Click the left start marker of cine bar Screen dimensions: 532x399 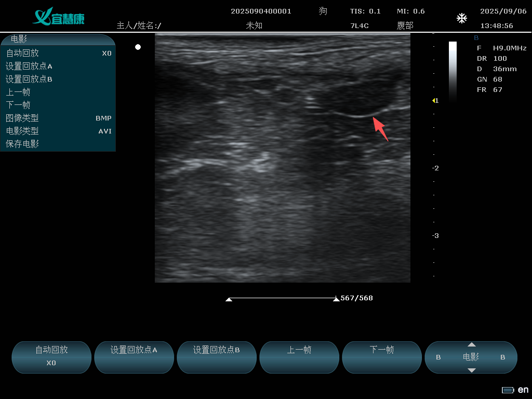229,299
